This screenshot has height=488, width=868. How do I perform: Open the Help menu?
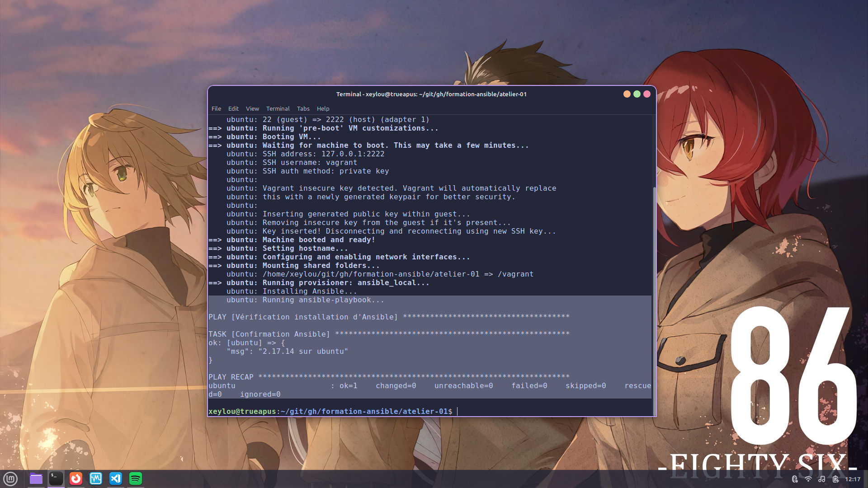click(x=323, y=108)
